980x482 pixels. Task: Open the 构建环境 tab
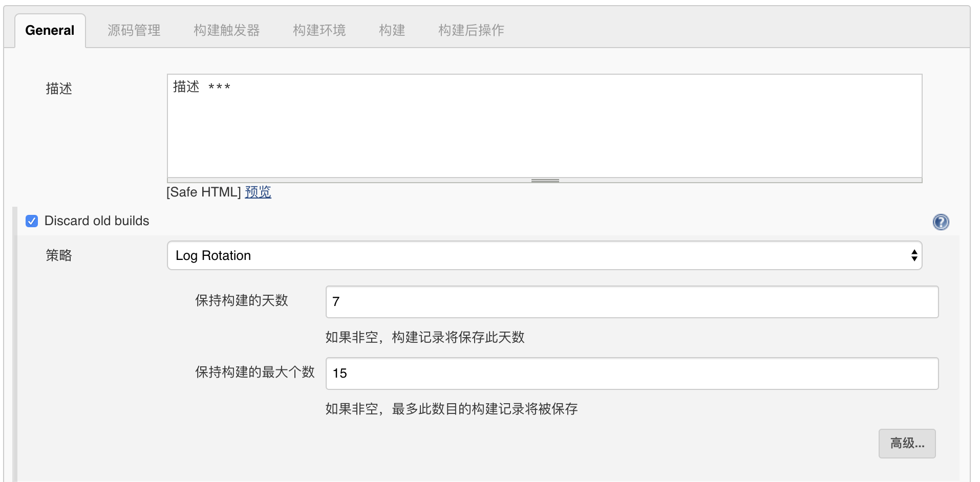point(319,31)
